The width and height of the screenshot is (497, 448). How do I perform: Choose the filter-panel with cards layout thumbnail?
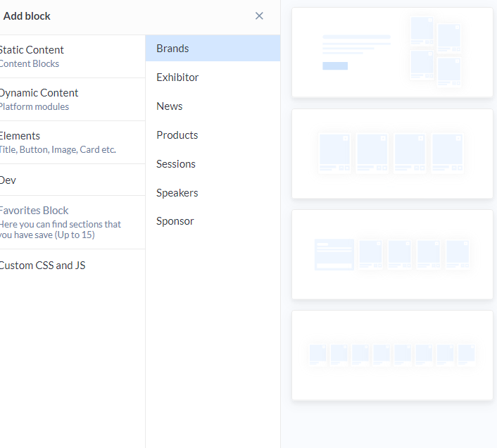click(x=392, y=254)
